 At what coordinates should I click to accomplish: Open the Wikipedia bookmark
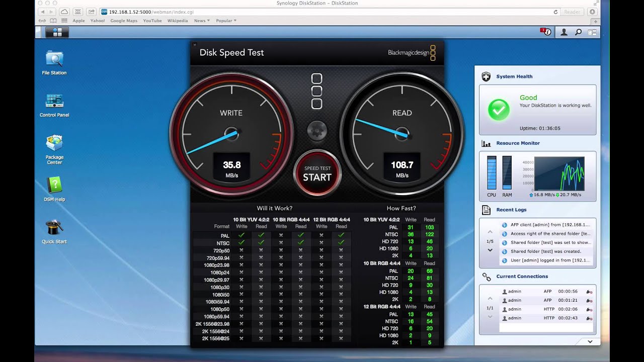[178, 21]
